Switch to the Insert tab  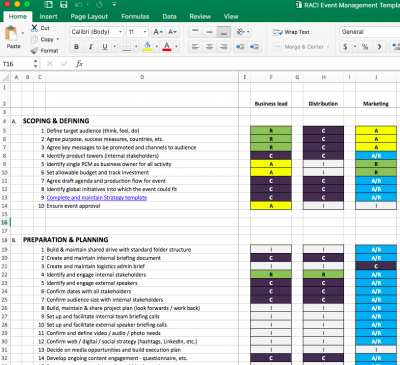tap(48, 17)
